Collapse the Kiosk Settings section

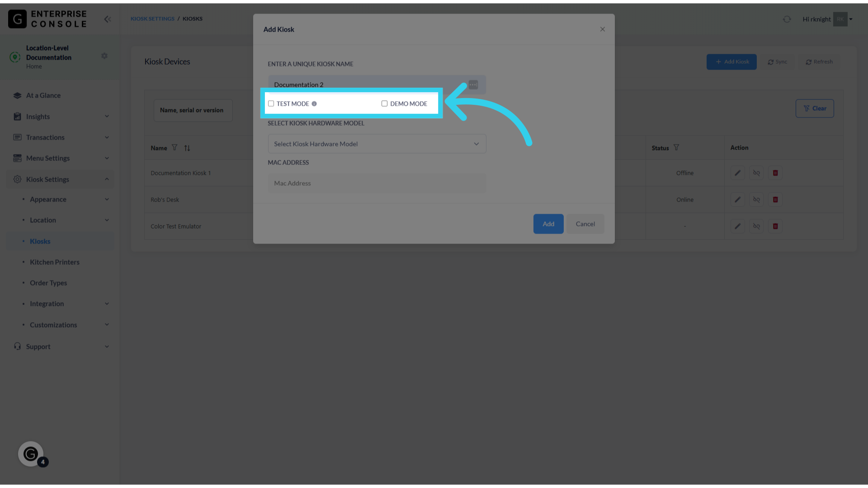point(61,179)
